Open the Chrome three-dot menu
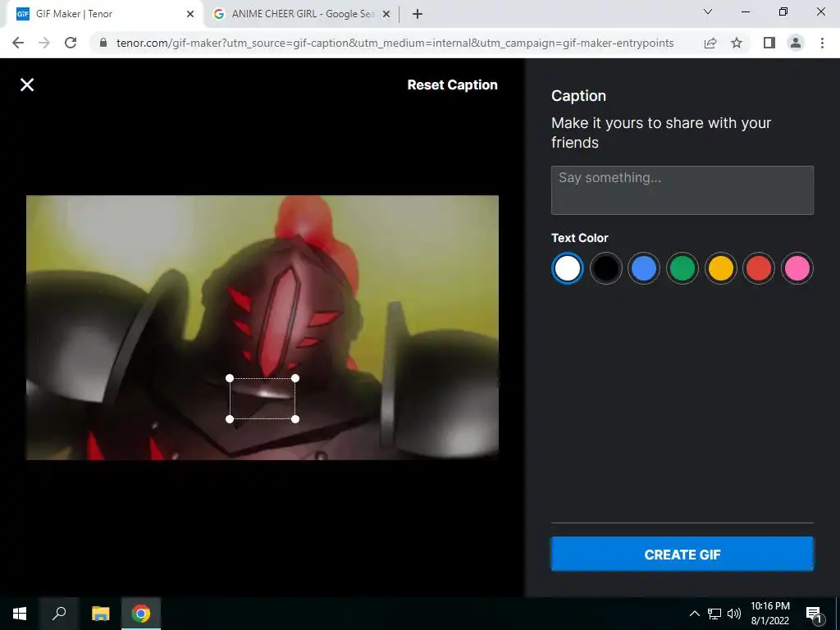This screenshot has width=840, height=630. click(822, 43)
